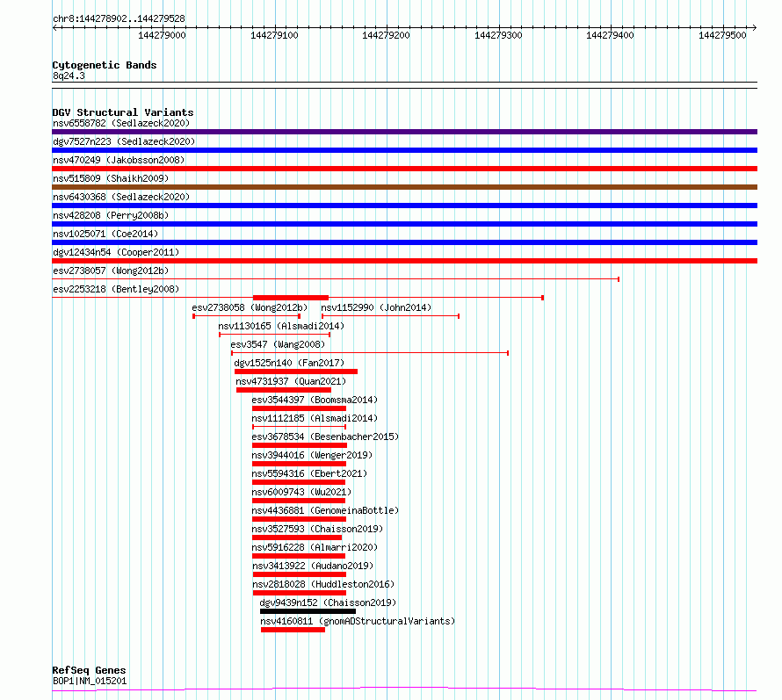Click nsv4436881 (GenomeinaBottle) label
The image size is (782, 700).
click(x=325, y=510)
